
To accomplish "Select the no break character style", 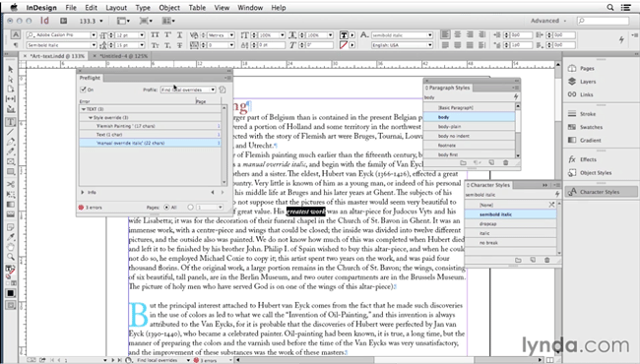I will [511, 243].
